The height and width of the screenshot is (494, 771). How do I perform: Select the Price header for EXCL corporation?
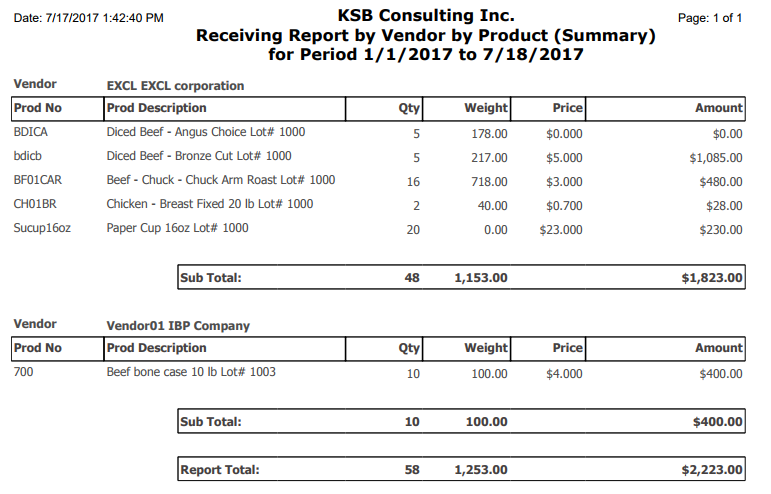[x=567, y=108]
